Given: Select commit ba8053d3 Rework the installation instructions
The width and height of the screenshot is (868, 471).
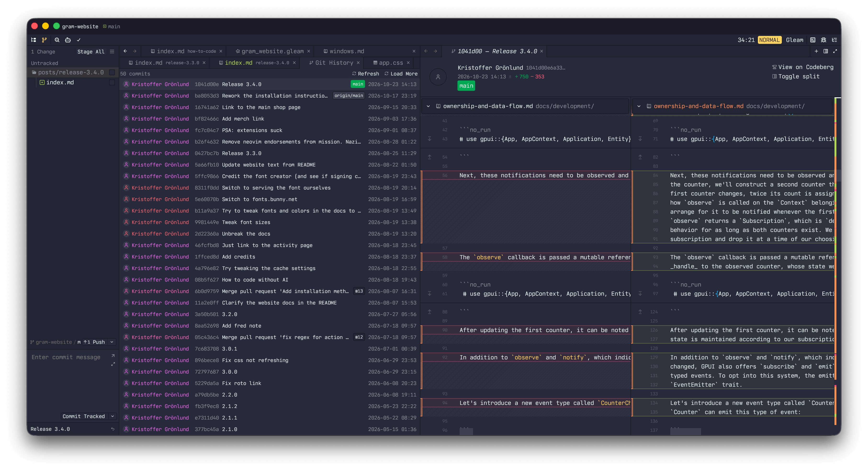Looking at the screenshot, I should (x=269, y=96).
